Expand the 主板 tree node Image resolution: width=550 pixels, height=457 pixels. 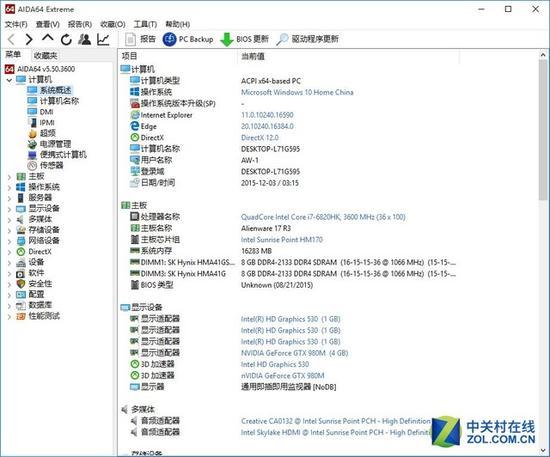click(x=9, y=177)
